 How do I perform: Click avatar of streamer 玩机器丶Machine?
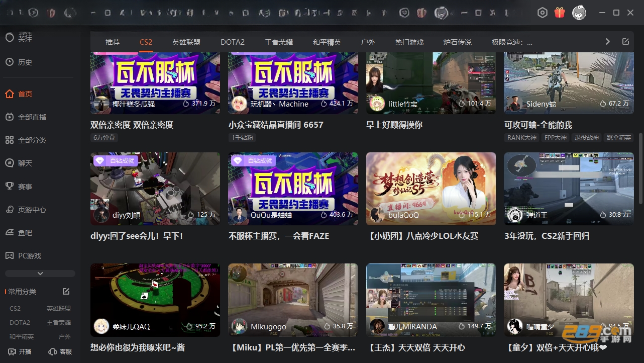pos(239,104)
